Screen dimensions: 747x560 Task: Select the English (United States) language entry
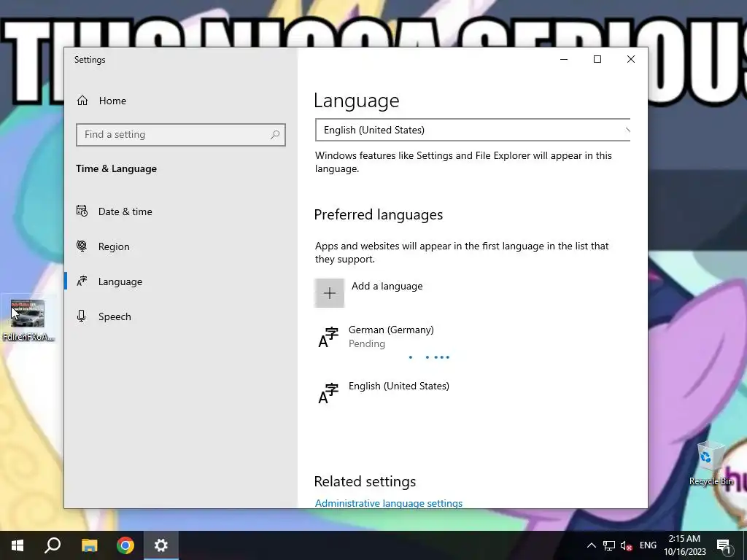pos(472,393)
